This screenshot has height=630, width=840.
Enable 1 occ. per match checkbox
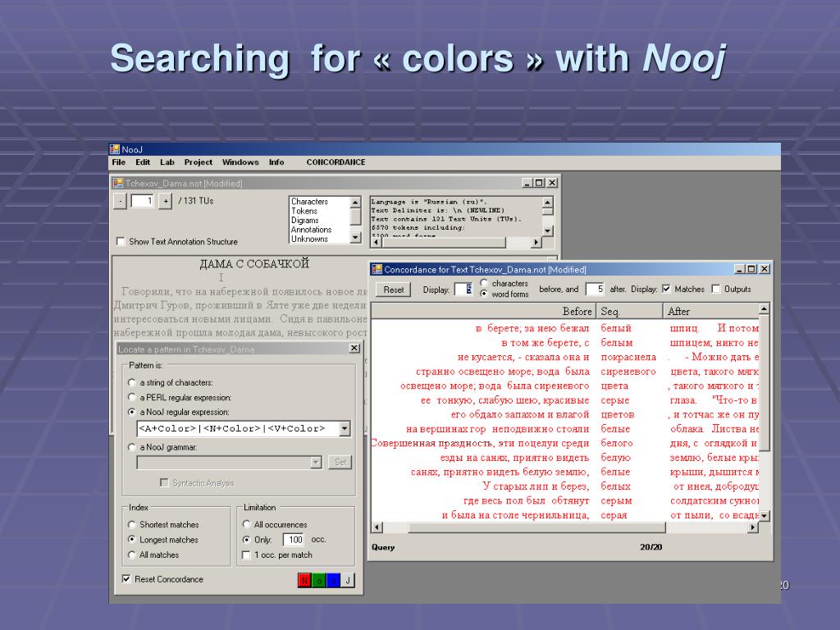[246, 555]
